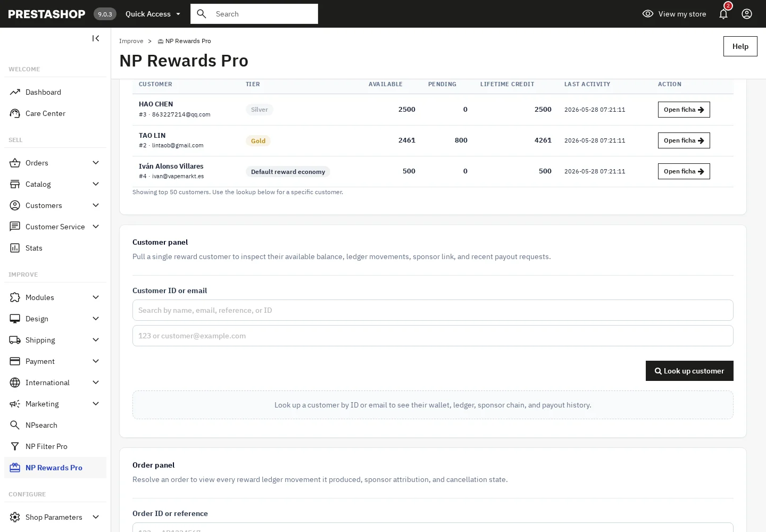Image resolution: width=766 pixels, height=532 pixels.
Task: Expand the Shipping submenu chevron
Action: pos(96,340)
